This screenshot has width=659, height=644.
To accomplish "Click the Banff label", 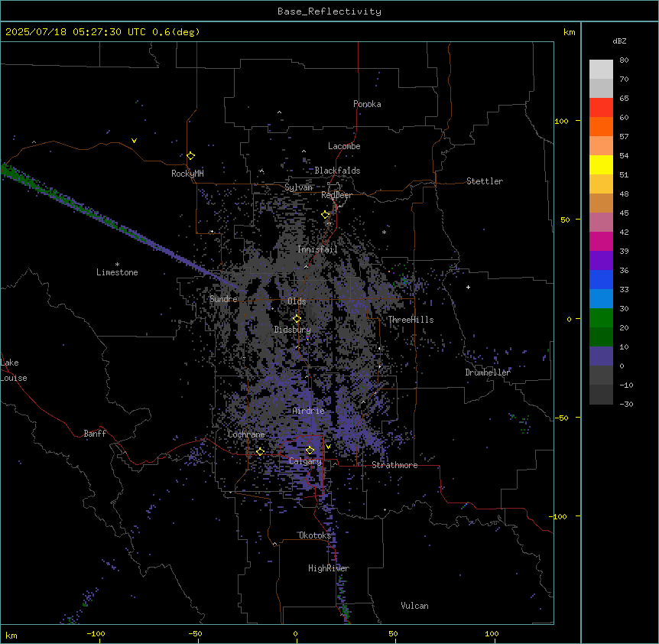I will click(x=95, y=434).
